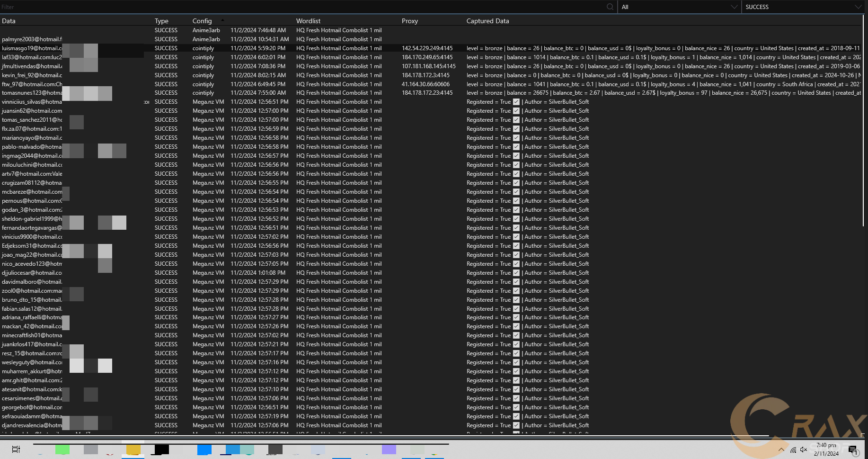Click the horizontal scrollbar under the results list
868x459 pixels.
[383, 436]
